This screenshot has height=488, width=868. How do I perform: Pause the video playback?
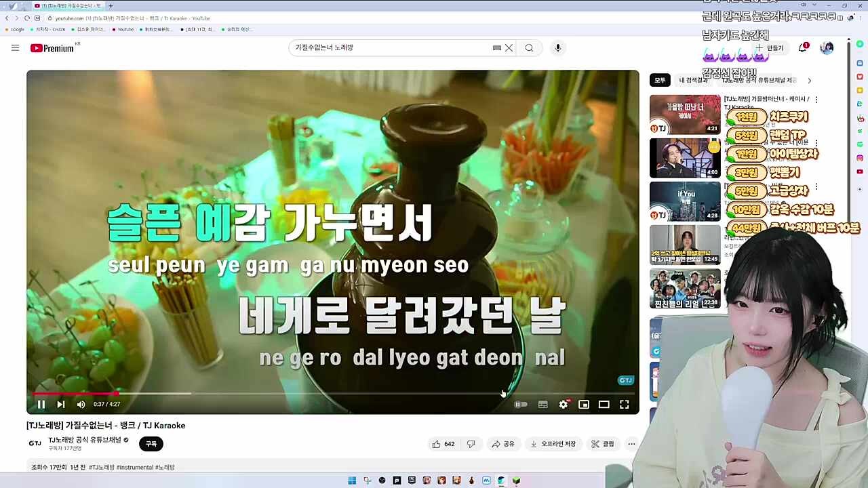pos(41,404)
